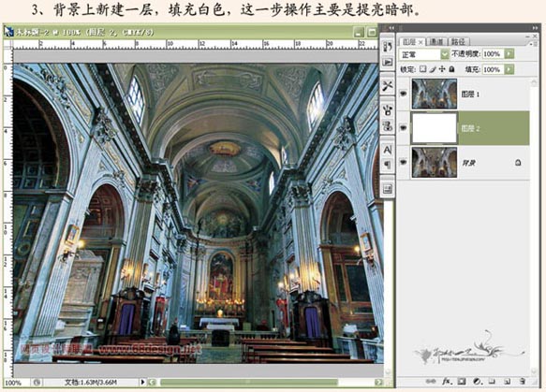Open the Brushes panel icon in dock
This screenshot has width=546, height=392.
(387, 110)
